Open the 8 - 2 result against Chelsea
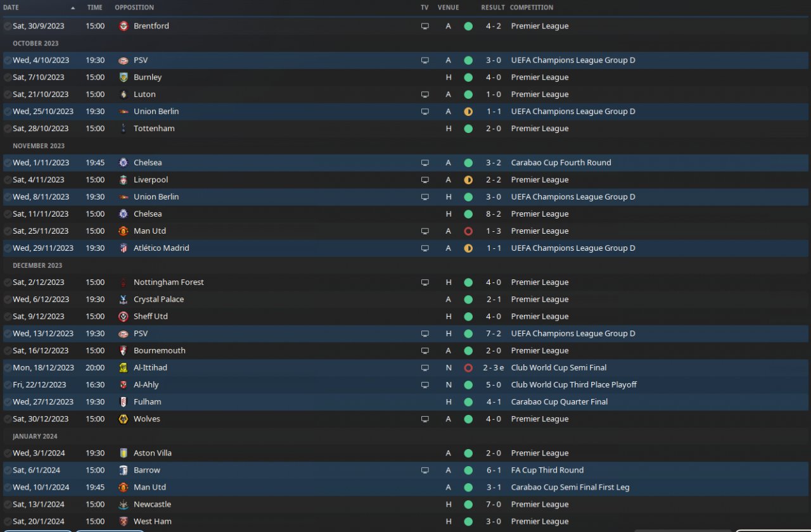This screenshot has height=532, width=811. pos(494,214)
